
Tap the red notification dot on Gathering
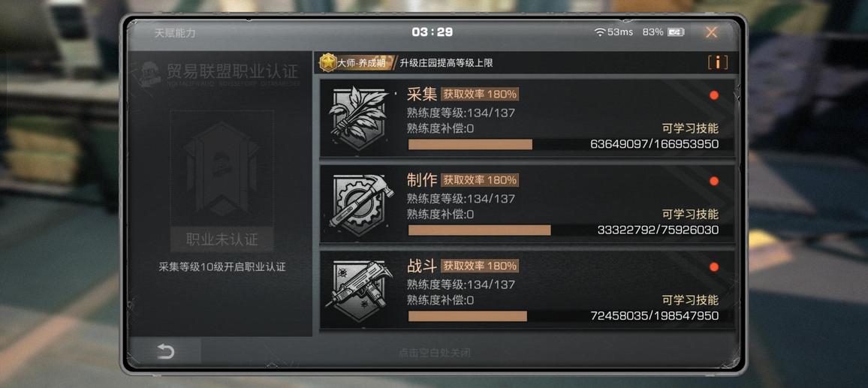(713, 95)
